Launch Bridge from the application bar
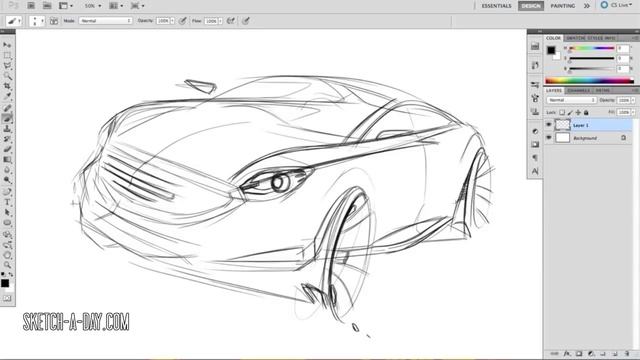The height and width of the screenshot is (360, 640). 31,6
